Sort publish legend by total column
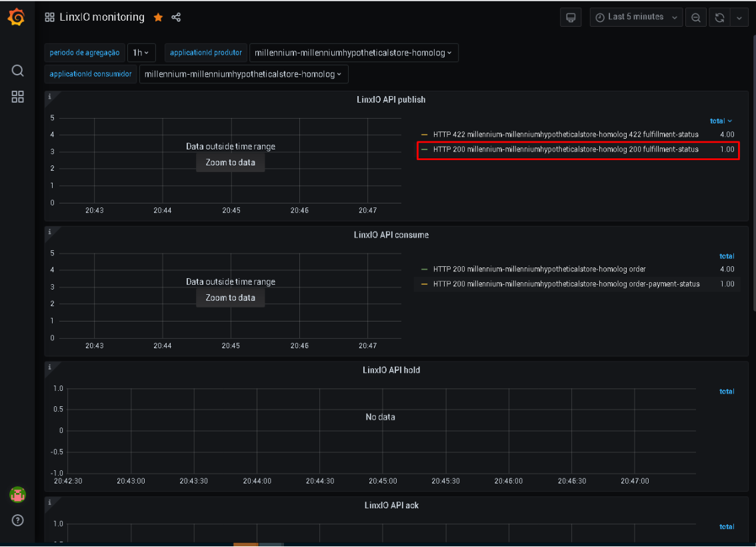Viewport: 756px width, 547px height. click(721, 121)
